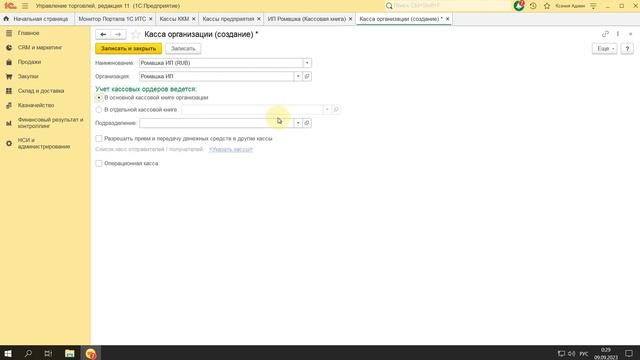
Task: Switch to Касса организации (создание) tab
Action: pyautogui.click(x=401, y=19)
